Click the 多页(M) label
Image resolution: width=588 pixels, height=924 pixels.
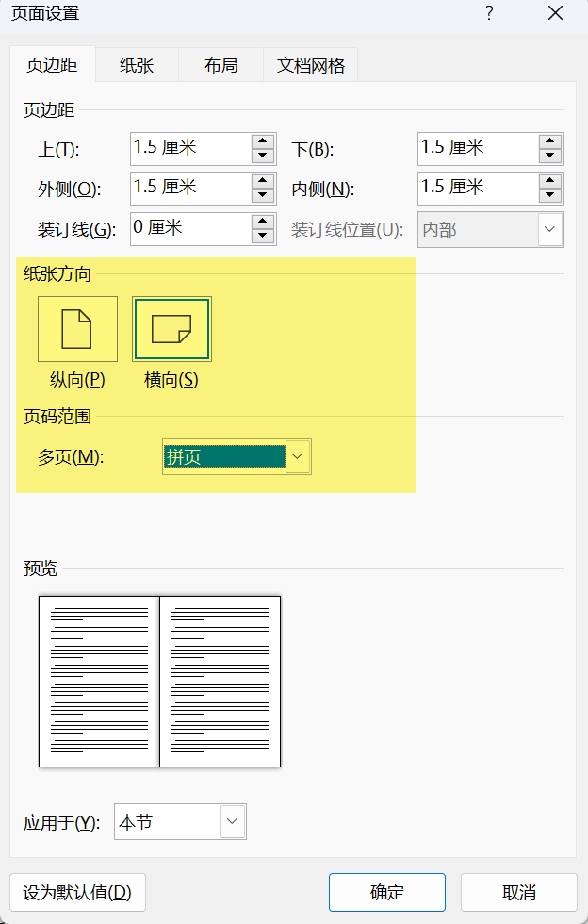tap(71, 456)
